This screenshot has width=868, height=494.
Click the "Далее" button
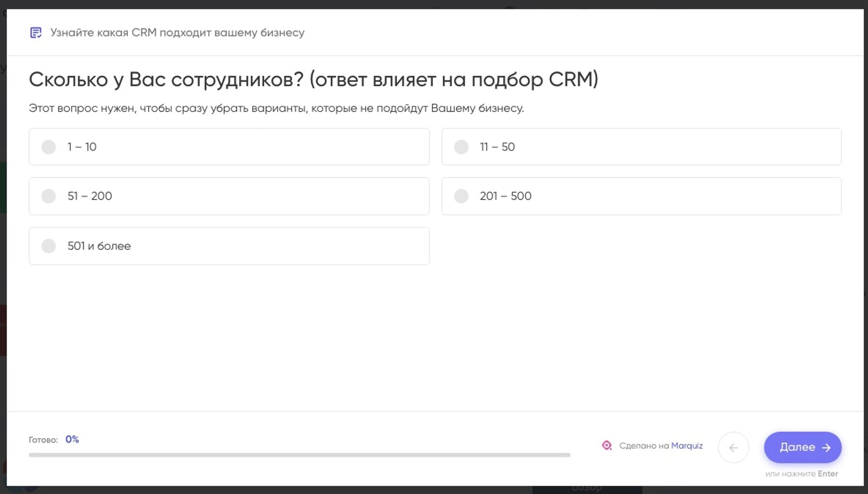(x=802, y=447)
